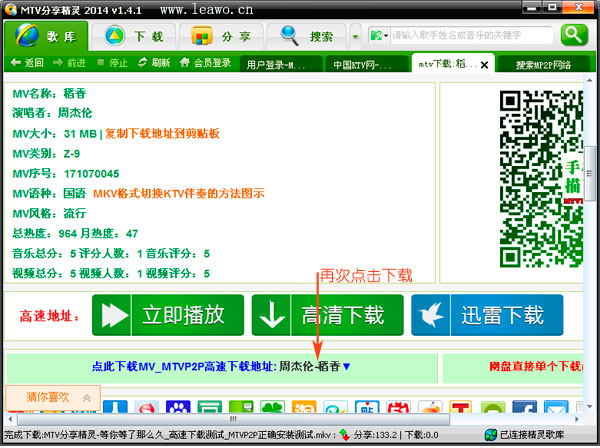Click the MV名称: 稻香 text

tap(49, 93)
